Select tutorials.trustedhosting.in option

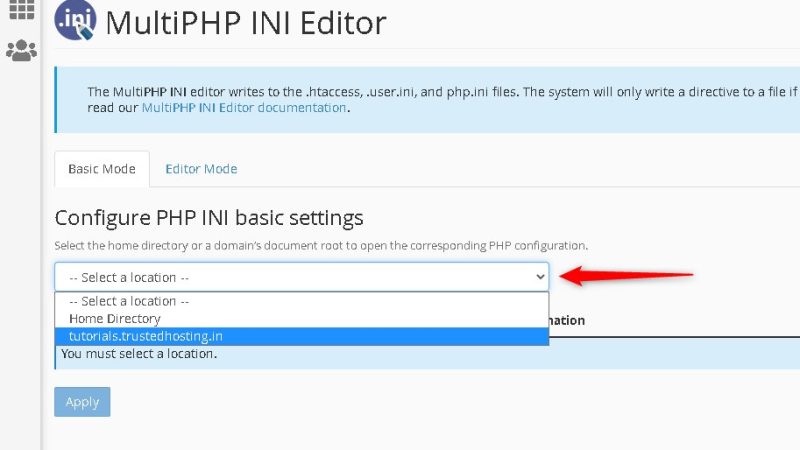pos(302,336)
